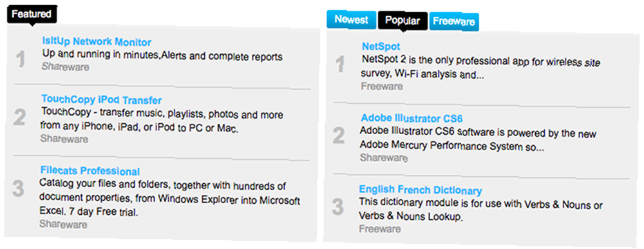Open the Filecats Professional link
Screen dimensions: 644x249
pyautogui.click(x=90, y=171)
